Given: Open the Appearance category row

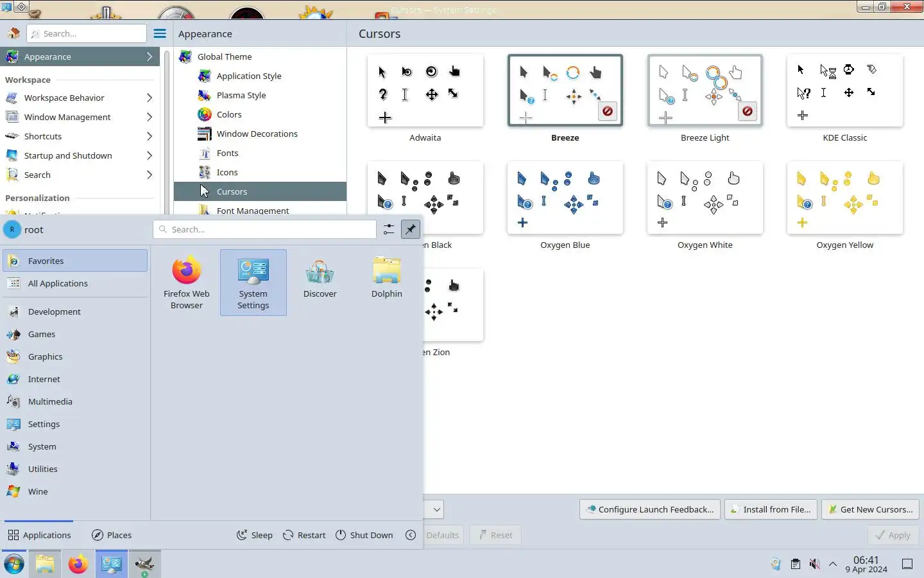Looking at the screenshot, I should (80, 57).
